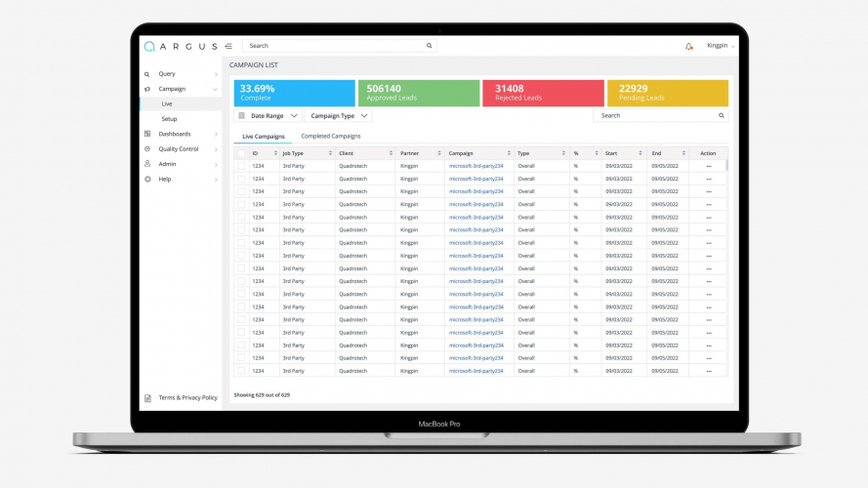Click the green 506140 Approved Leads card

419,93
